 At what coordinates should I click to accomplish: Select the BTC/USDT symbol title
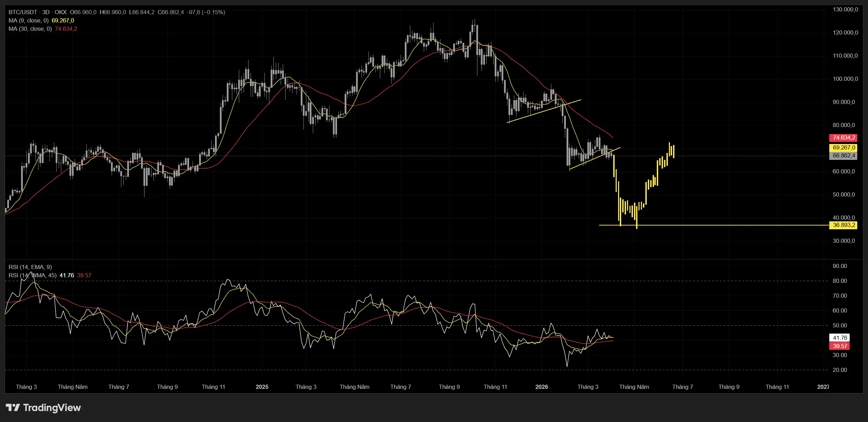(x=23, y=12)
